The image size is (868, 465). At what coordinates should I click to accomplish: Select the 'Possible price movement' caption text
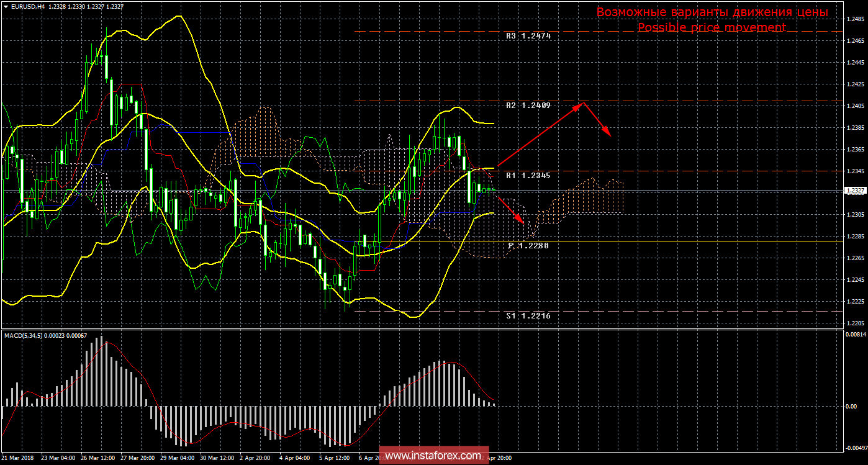coord(712,28)
